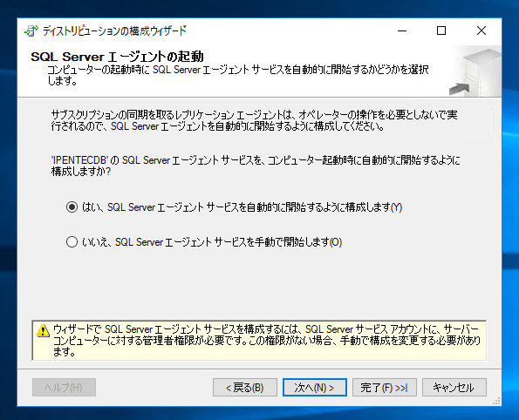Click the キャンセル cancel button
The width and height of the screenshot is (519, 420).
(454, 387)
